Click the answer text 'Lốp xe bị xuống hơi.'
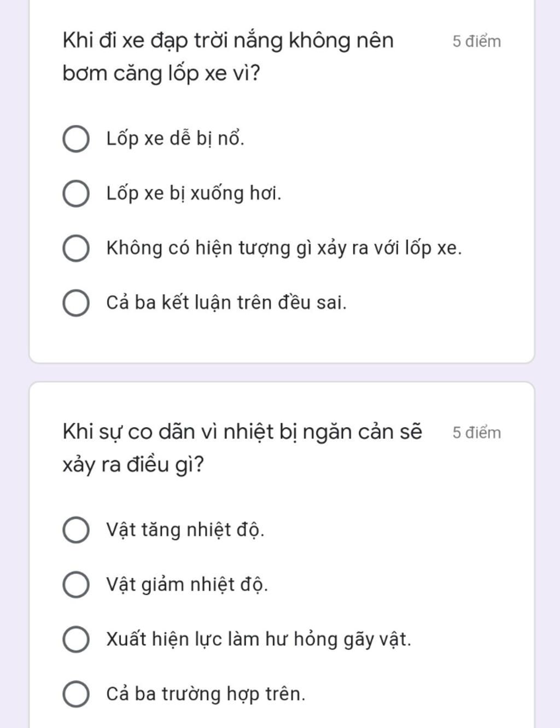560x728 pixels. [194, 194]
